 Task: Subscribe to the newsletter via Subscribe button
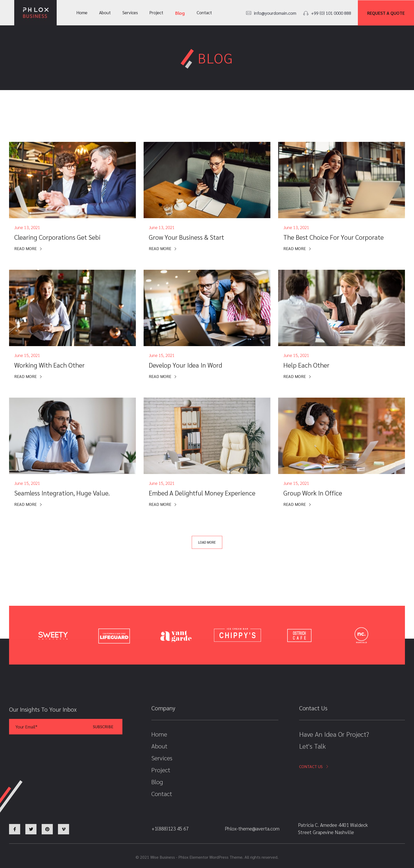pyautogui.click(x=103, y=726)
